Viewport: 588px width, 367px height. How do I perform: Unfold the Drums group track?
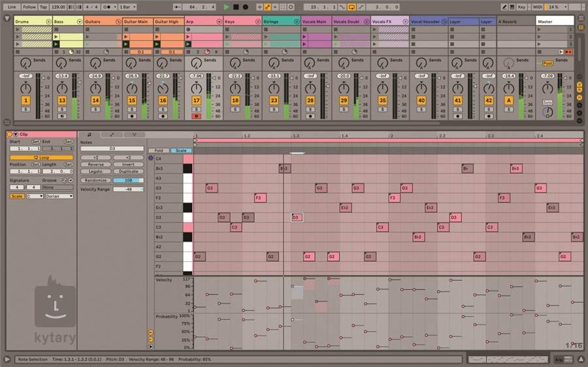[48, 22]
